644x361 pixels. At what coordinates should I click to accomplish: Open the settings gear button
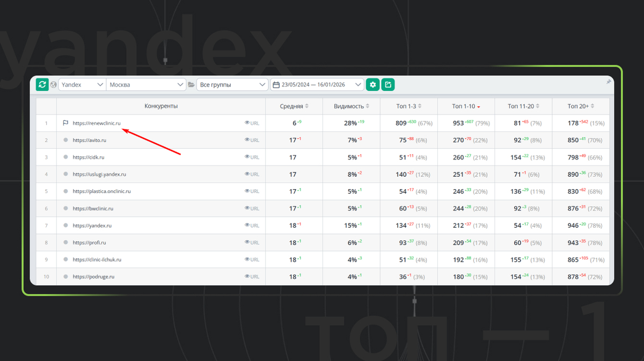click(x=372, y=84)
